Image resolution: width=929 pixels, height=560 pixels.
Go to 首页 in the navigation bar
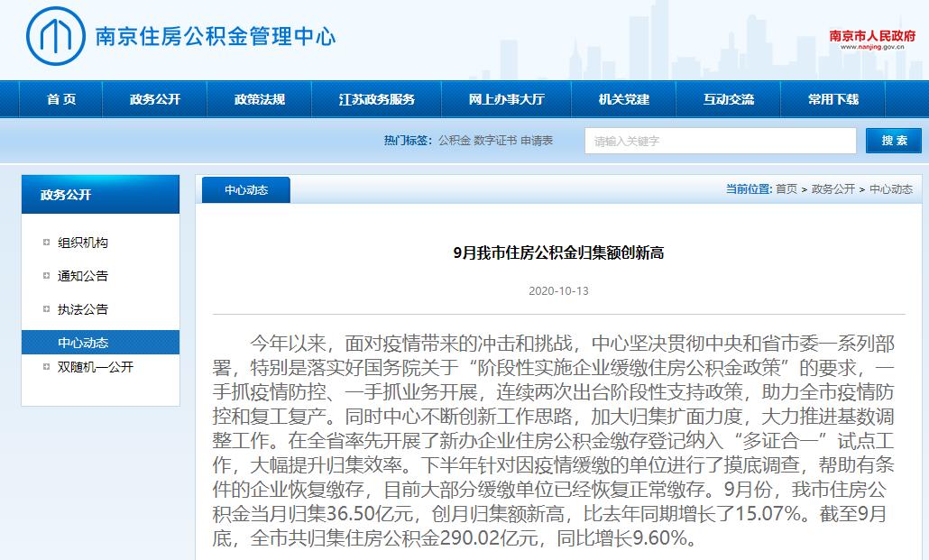pyautogui.click(x=61, y=99)
